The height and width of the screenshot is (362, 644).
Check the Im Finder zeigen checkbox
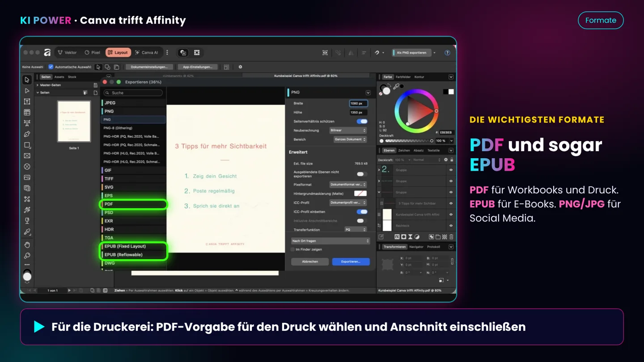point(293,249)
